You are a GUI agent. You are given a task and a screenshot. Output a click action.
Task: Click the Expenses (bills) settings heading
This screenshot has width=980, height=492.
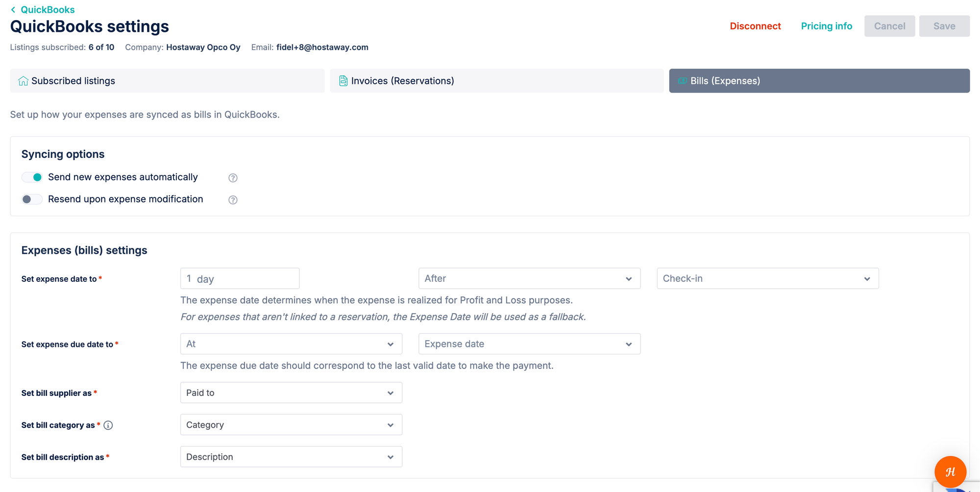point(84,250)
